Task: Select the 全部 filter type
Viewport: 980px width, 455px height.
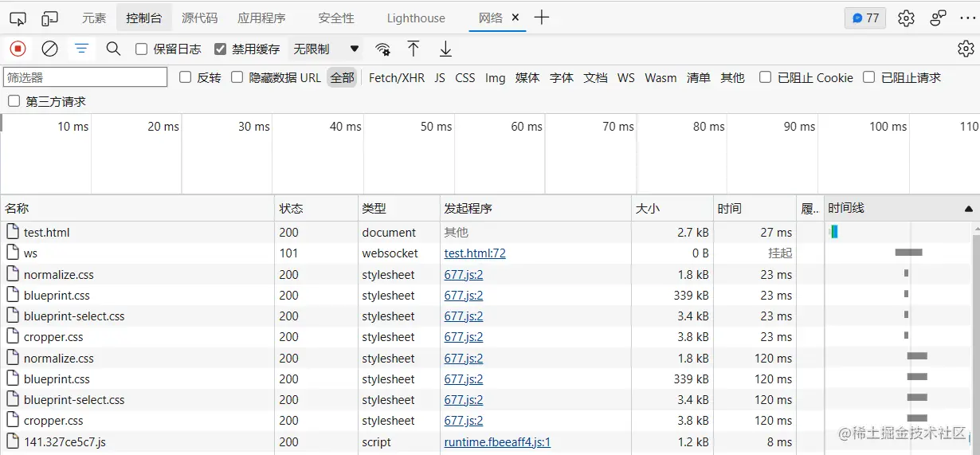Action: [x=342, y=77]
